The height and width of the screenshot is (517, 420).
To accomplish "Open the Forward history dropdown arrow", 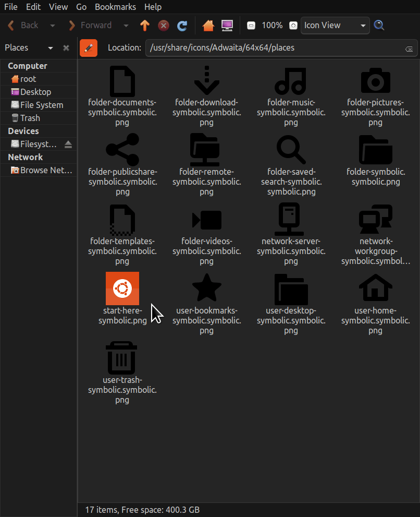I will 126,26.
